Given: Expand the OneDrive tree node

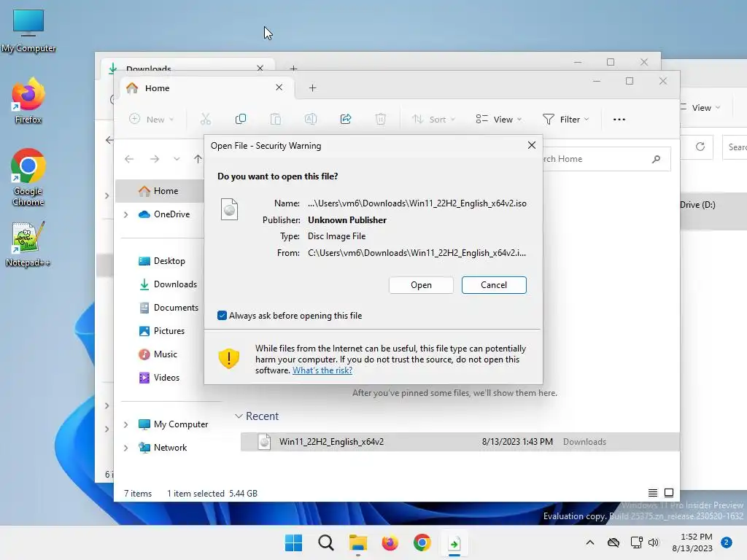Looking at the screenshot, I should pyautogui.click(x=125, y=215).
